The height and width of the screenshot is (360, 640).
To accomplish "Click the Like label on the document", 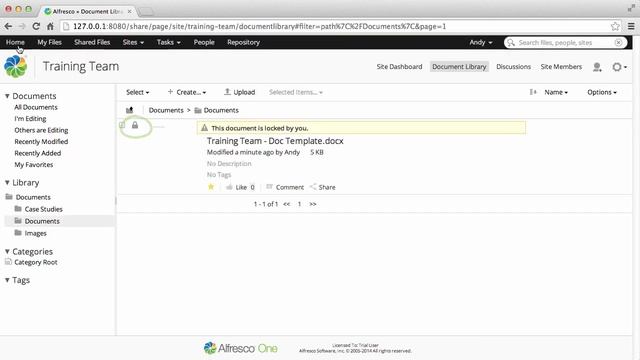I will [241, 187].
